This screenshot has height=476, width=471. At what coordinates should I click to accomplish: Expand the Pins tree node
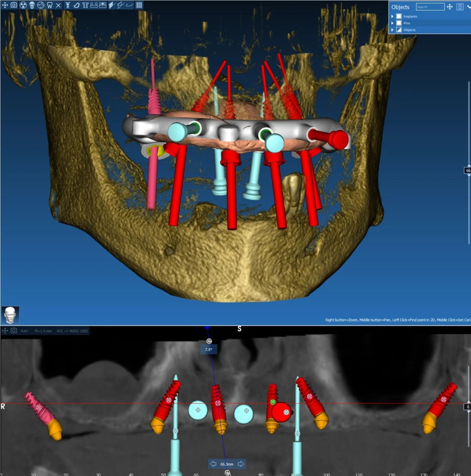point(392,23)
